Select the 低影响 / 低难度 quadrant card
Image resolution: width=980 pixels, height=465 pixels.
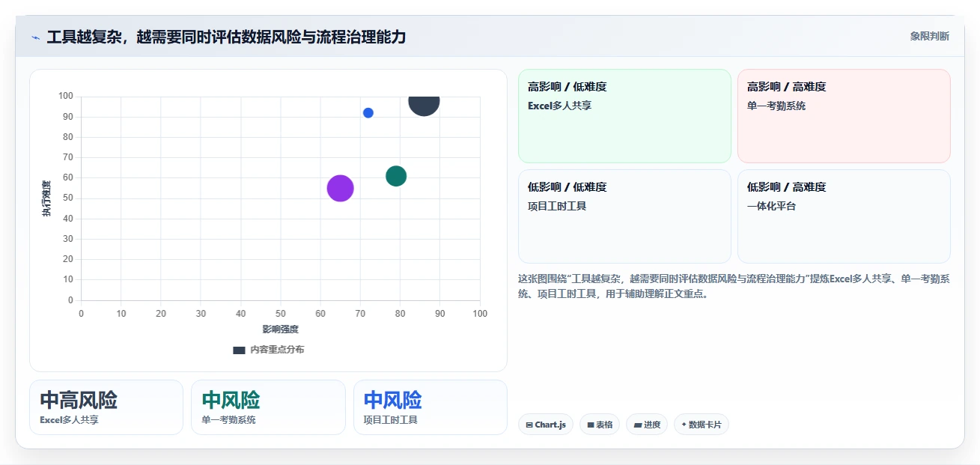point(624,216)
